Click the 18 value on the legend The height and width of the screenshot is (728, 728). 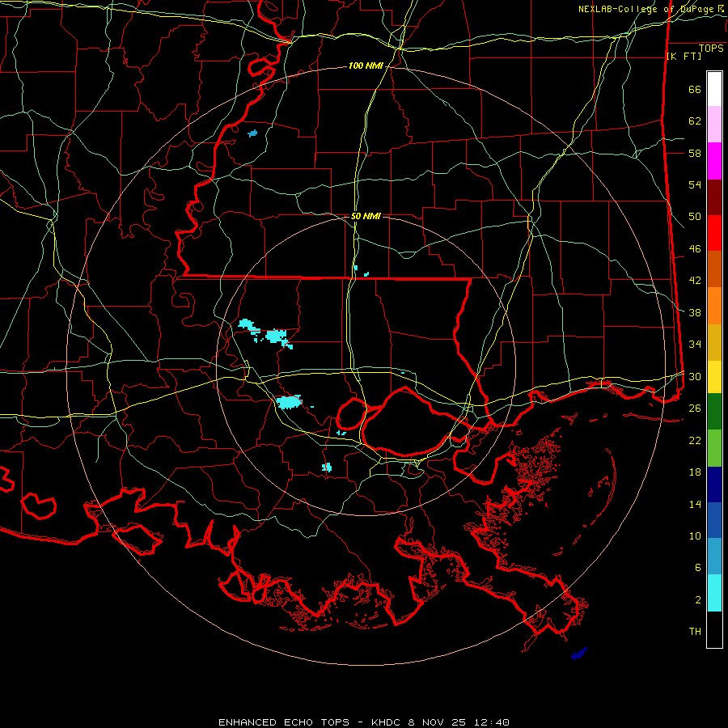coord(695,472)
